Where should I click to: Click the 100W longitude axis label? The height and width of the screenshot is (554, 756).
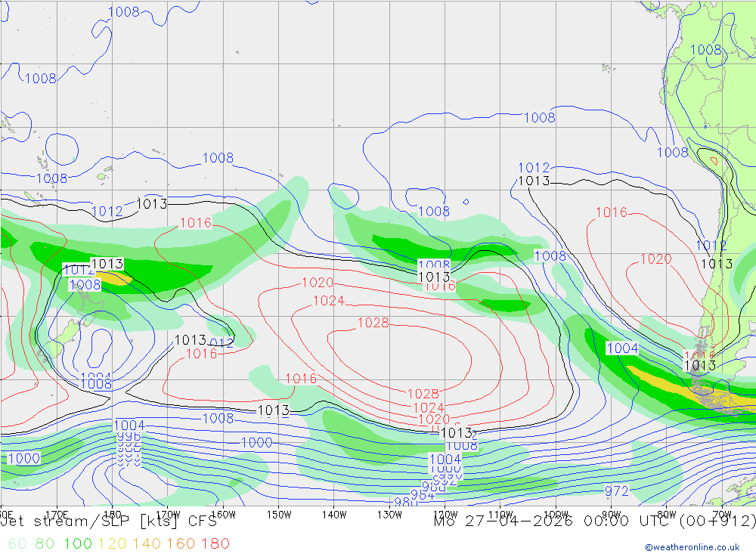click(x=556, y=515)
